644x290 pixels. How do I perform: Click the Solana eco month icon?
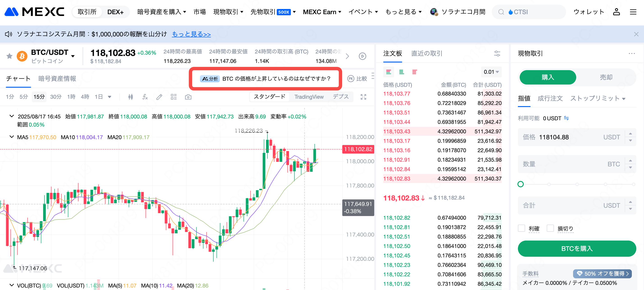(x=434, y=12)
